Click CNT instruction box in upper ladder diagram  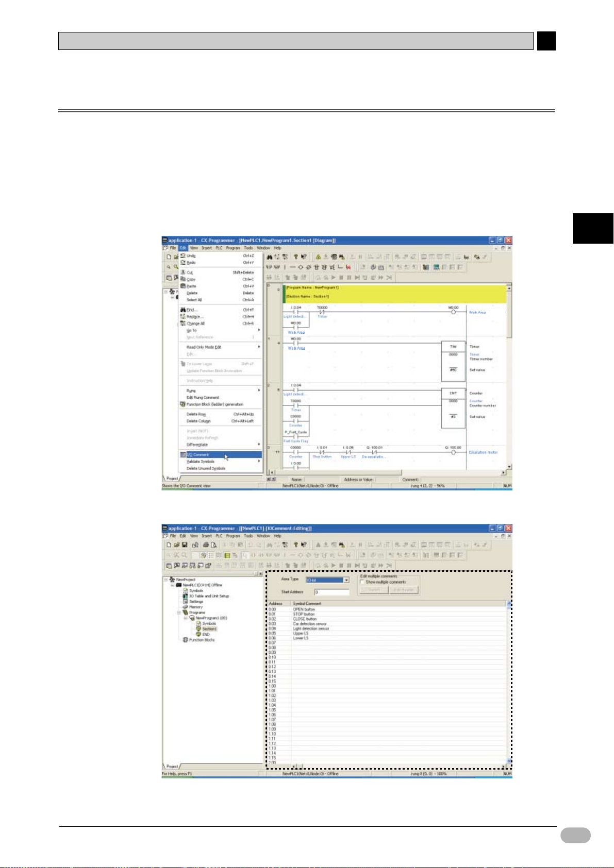454,409
